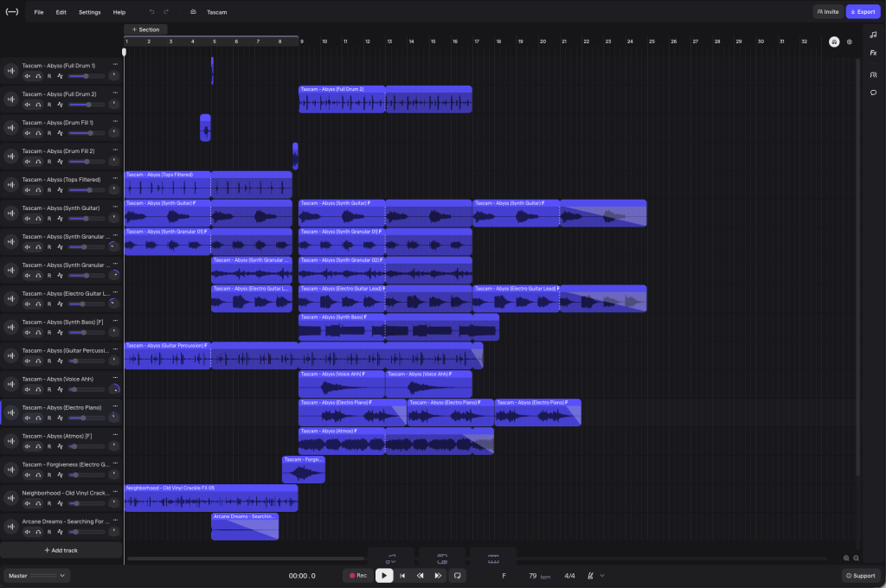This screenshot has width=886, height=588.
Task: Open automation for Full Drum 2 track
Action: [60, 105]
